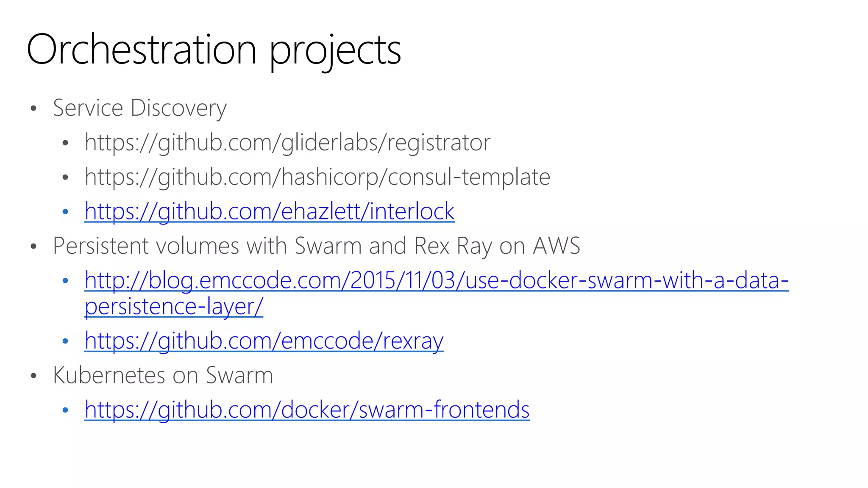Image resolution: width=868 pixels, height=488 pixels.
Task: Click the bullet before registrator URL
Action: coord(65,143)
